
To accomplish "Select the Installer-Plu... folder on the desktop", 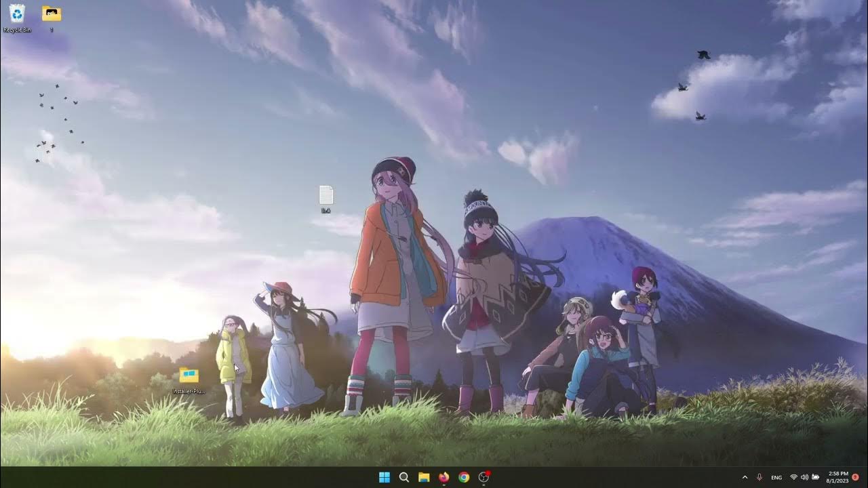I will tap(189, 380).
